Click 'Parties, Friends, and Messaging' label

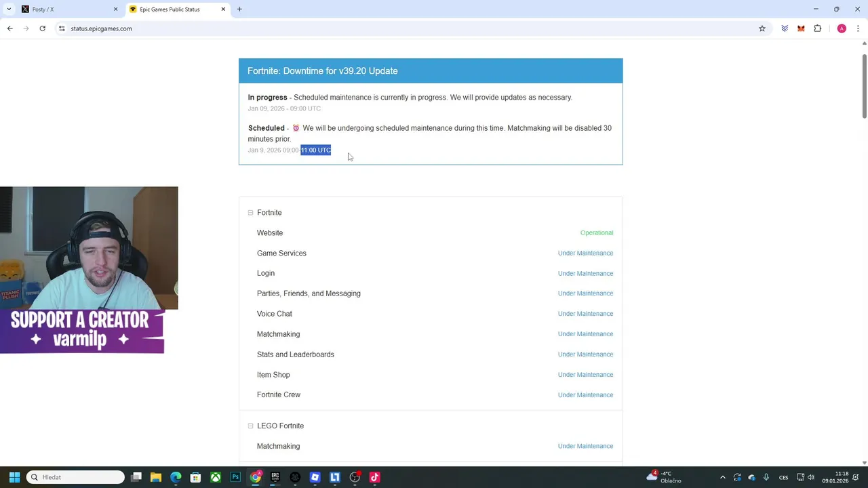[309, 293]
